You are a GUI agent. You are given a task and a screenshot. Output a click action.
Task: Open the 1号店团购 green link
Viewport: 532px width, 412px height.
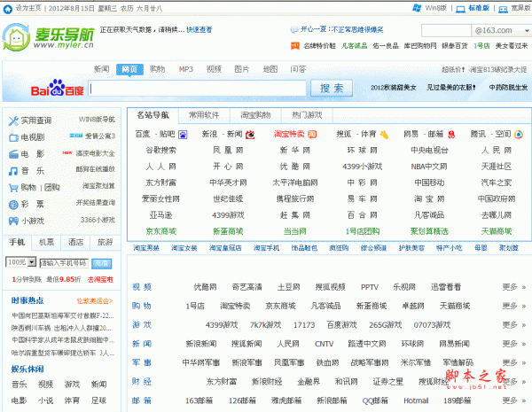point(363,231)
